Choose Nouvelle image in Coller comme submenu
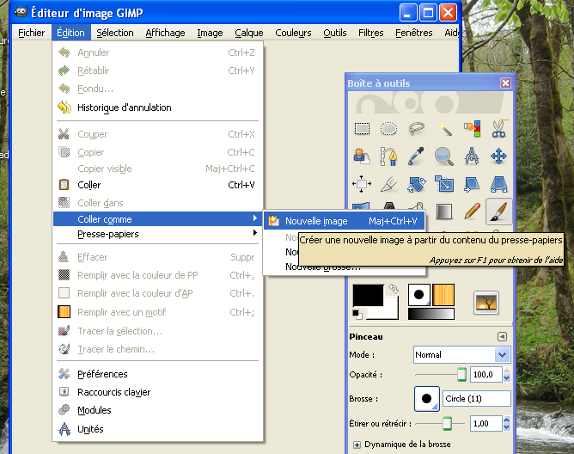The image size is (574, 454). (344, 221)
